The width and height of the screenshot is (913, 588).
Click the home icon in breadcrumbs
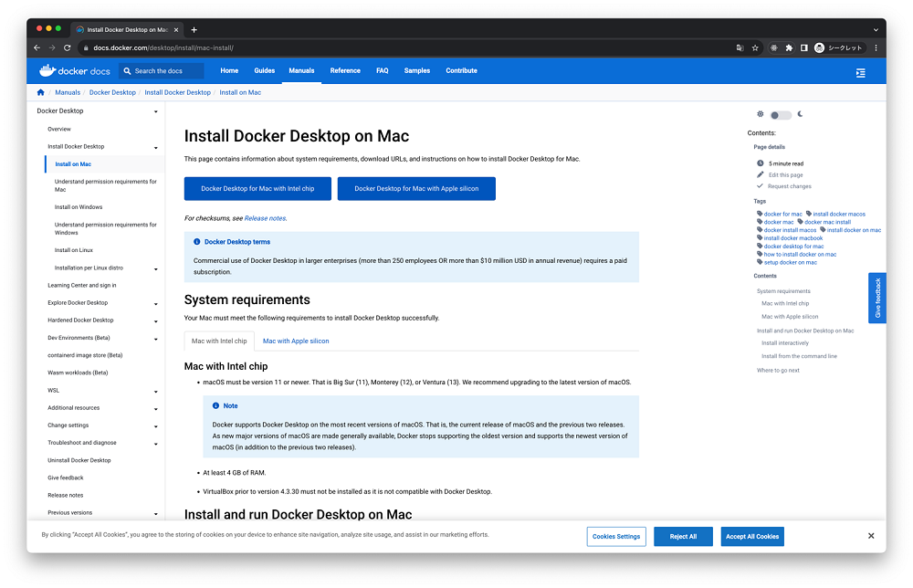pyautogui.click(x=40, y=92)
